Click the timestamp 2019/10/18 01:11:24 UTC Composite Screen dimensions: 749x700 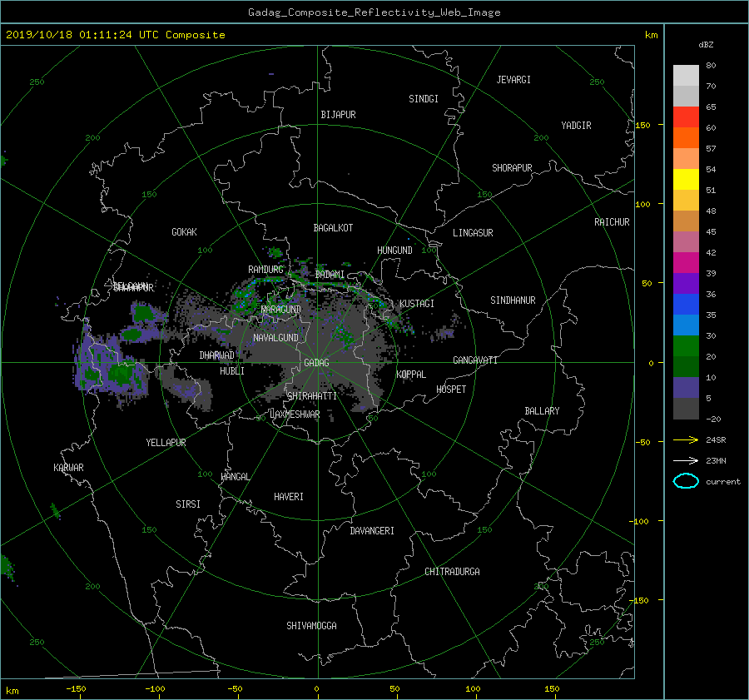pyautogui.click(x=115, y=35)
